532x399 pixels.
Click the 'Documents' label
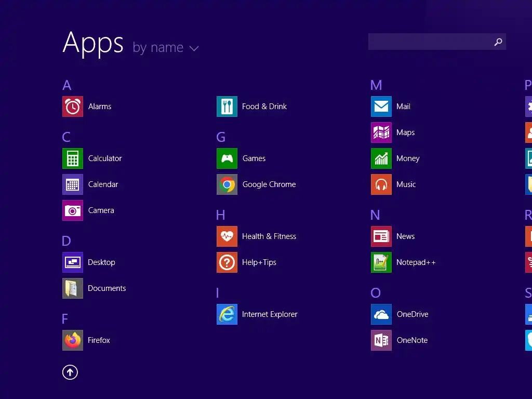click(x=107, y=288)
